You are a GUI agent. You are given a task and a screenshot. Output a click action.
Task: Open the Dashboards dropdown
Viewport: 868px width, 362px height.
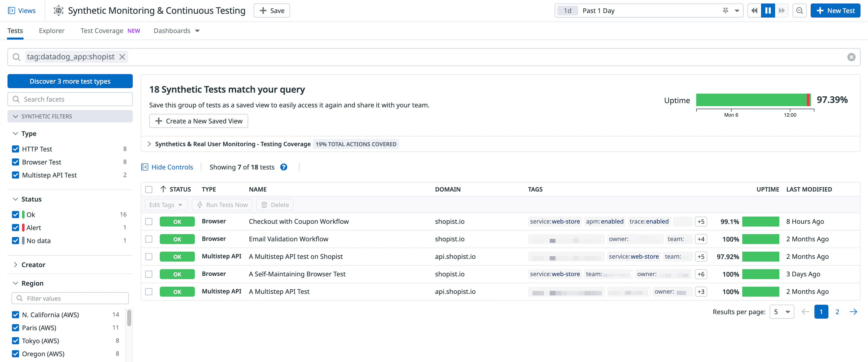[x=177, y=31]
